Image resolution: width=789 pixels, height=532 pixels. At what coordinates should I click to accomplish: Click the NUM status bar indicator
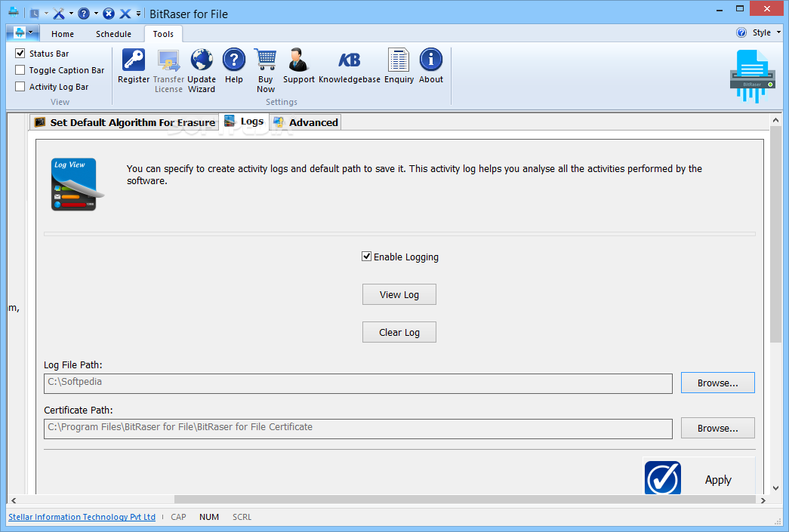[x=209, y=517]
